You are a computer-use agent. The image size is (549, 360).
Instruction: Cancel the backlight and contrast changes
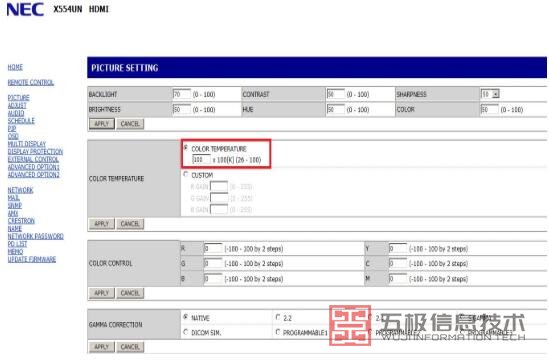tap(130, 124)
